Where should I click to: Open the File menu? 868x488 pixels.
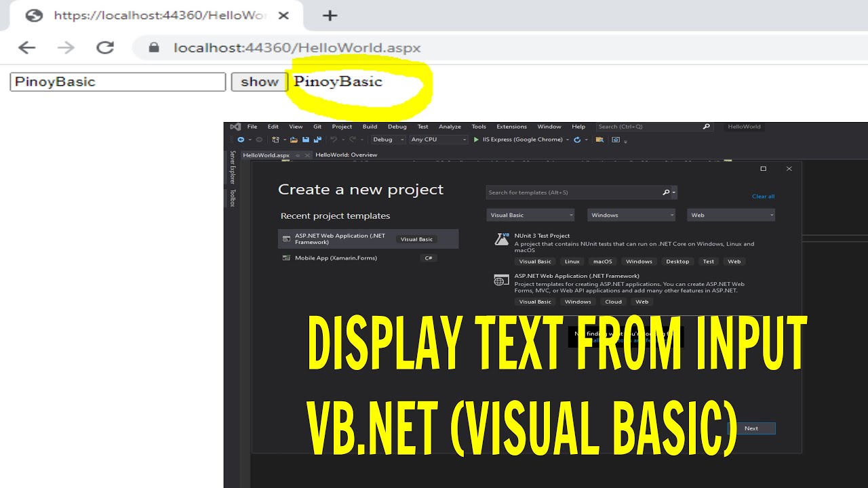point(252,127)
